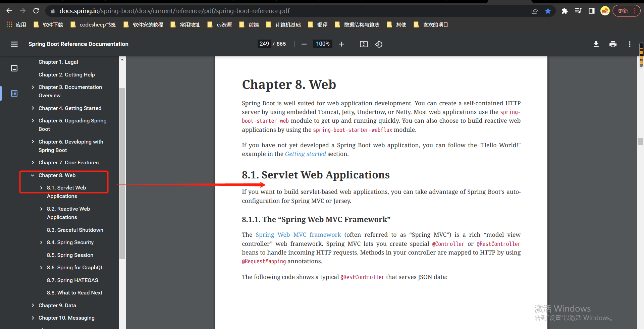644x329 pixels.
Task: Rotate the PDF counterclockwise
Action: 379,44
